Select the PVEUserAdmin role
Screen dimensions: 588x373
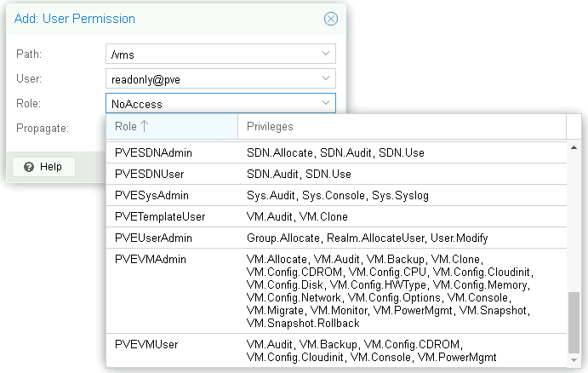click(x=154, y=238)
